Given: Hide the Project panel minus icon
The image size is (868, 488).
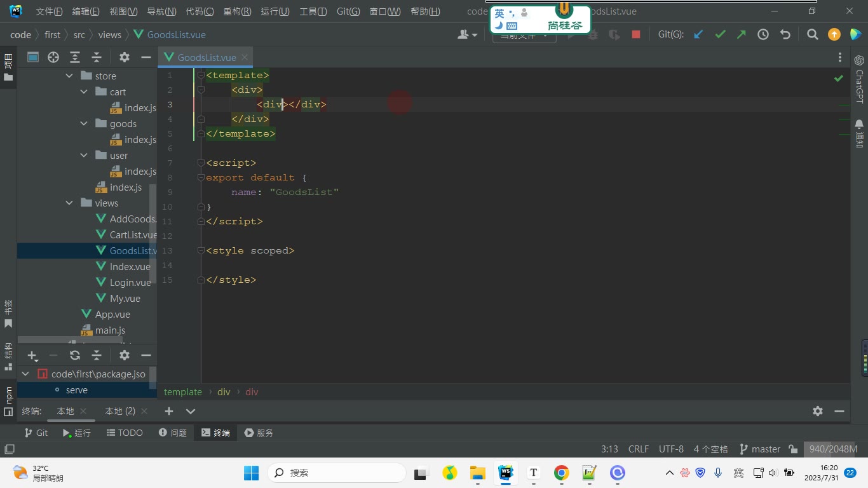Looking at the screenshot, I should coord(146,57).
